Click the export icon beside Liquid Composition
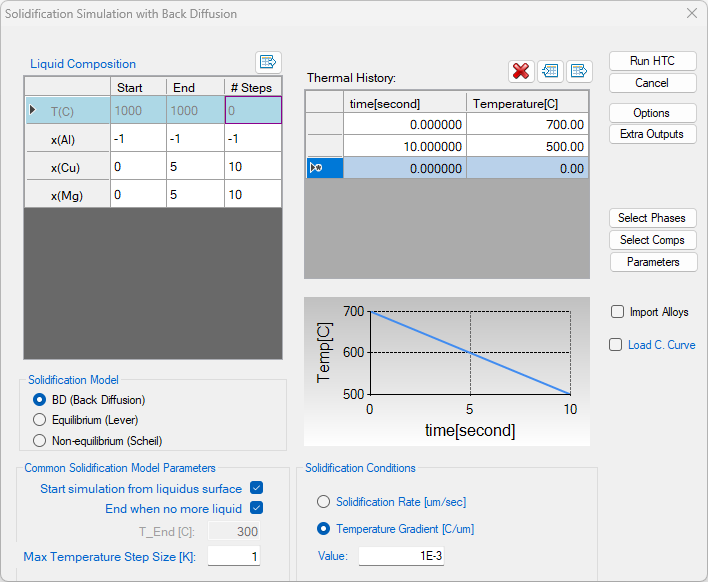Screen dimensions: 708x582 click(268, 62)
